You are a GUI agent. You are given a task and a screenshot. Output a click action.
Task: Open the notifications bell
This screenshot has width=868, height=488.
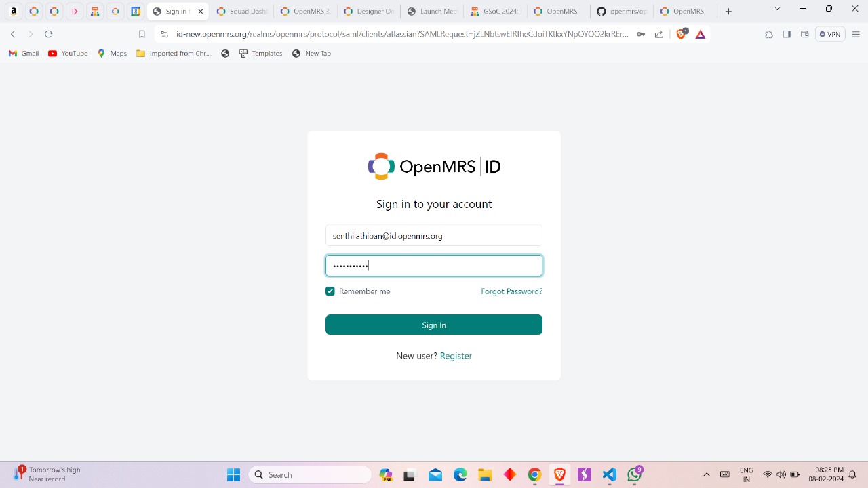pyautogui.click(x=853, y=474)
